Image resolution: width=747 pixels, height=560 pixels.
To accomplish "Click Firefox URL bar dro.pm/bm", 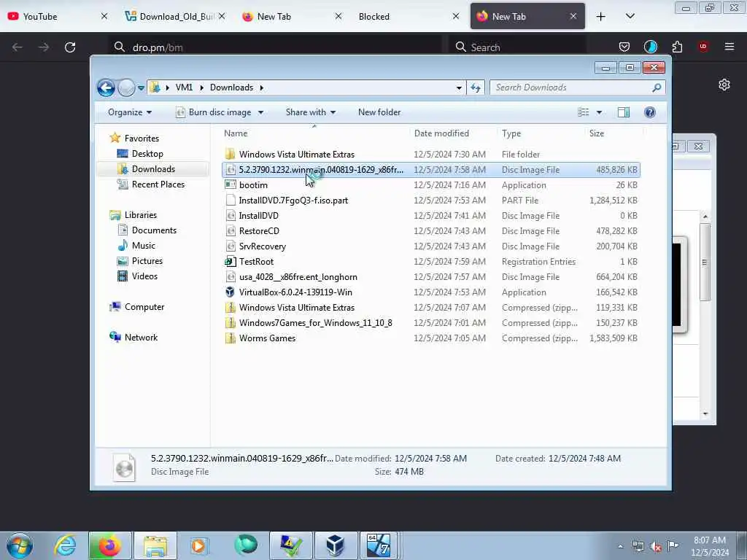I will [276, 47].
